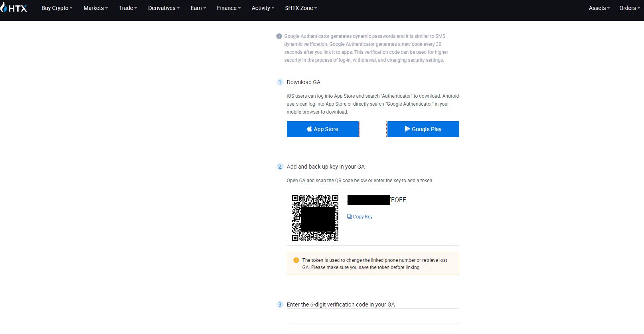The width and height of the screenshot is (644, 334).
Task: Expand the Assets dropdown
Action: click(x=599, y=8)
